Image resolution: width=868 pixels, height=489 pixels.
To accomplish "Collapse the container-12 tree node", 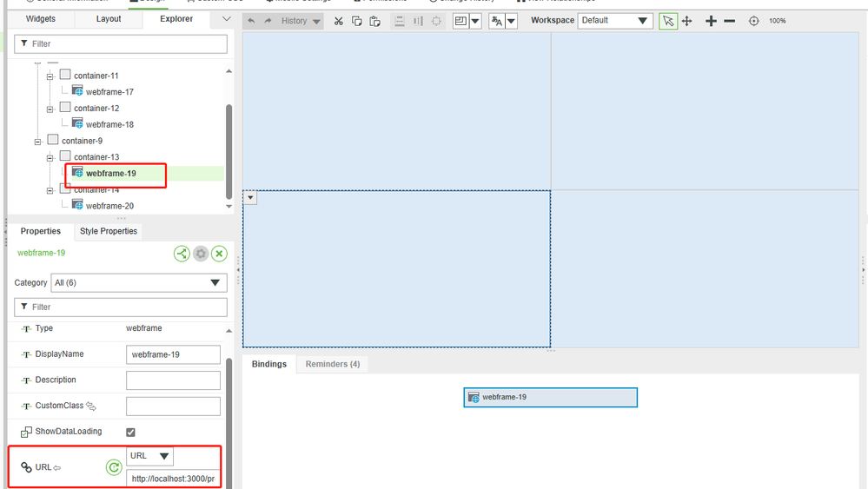I will click(x=50, y=109).
